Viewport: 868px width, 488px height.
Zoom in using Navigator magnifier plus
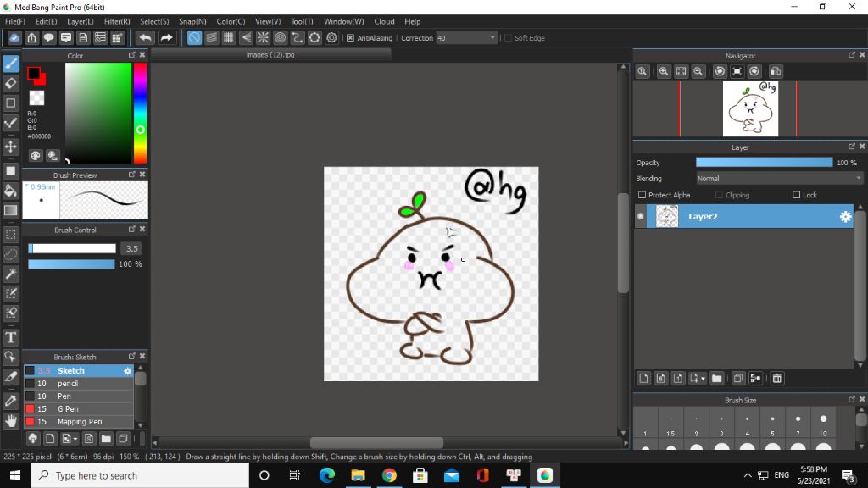coord(663,71)
